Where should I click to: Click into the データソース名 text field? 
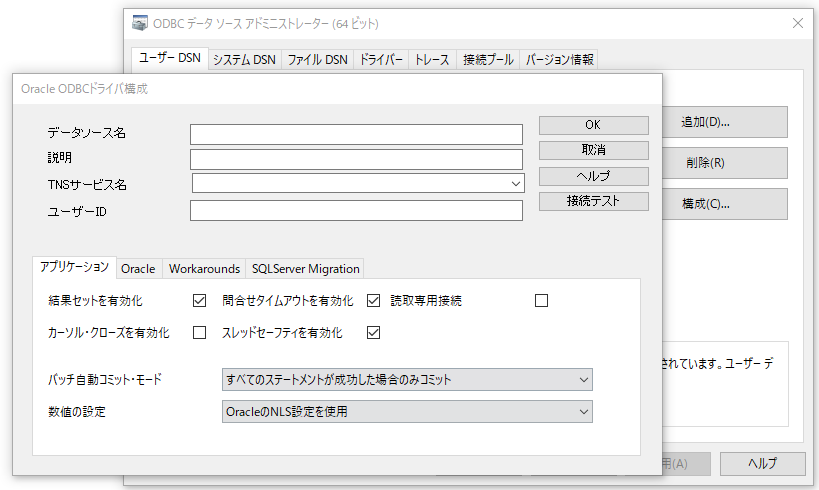(356, 134)
